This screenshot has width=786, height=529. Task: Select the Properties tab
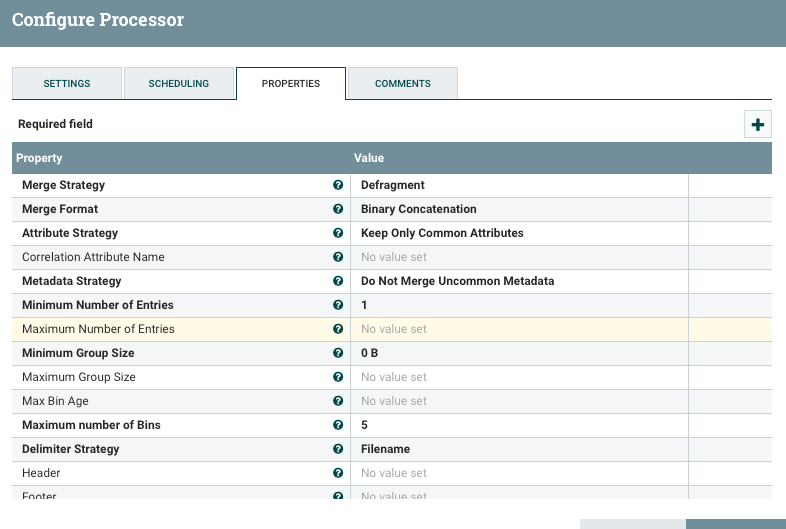click(x=291, y=84)
